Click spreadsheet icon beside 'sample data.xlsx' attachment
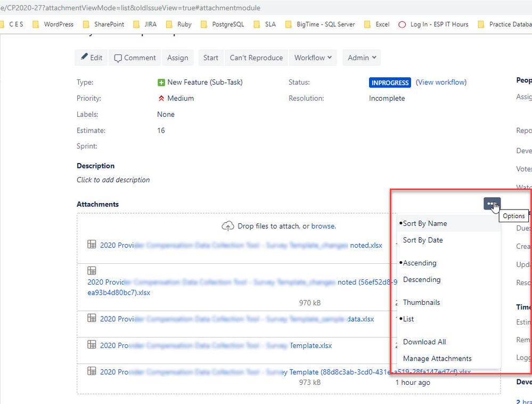532x404 pixels. [92, 318]
